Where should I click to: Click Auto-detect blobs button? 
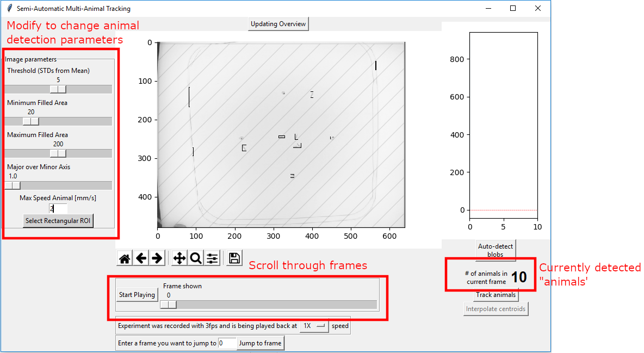(496, 250)
